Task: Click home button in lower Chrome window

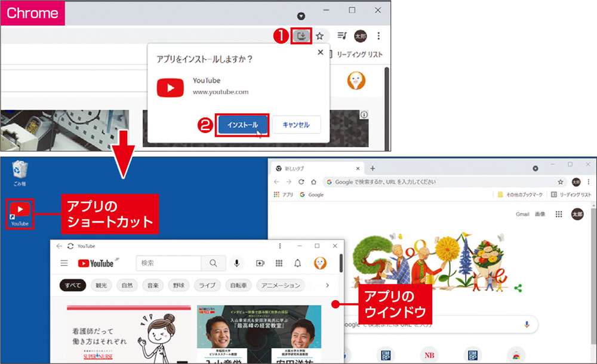Action: tap(314, 181)
